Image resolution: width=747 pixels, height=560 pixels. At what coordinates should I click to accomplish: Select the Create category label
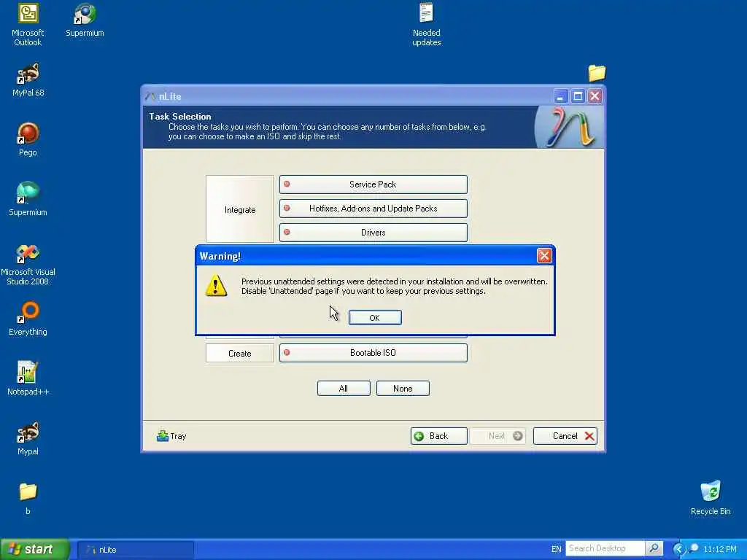pos(239,354)
